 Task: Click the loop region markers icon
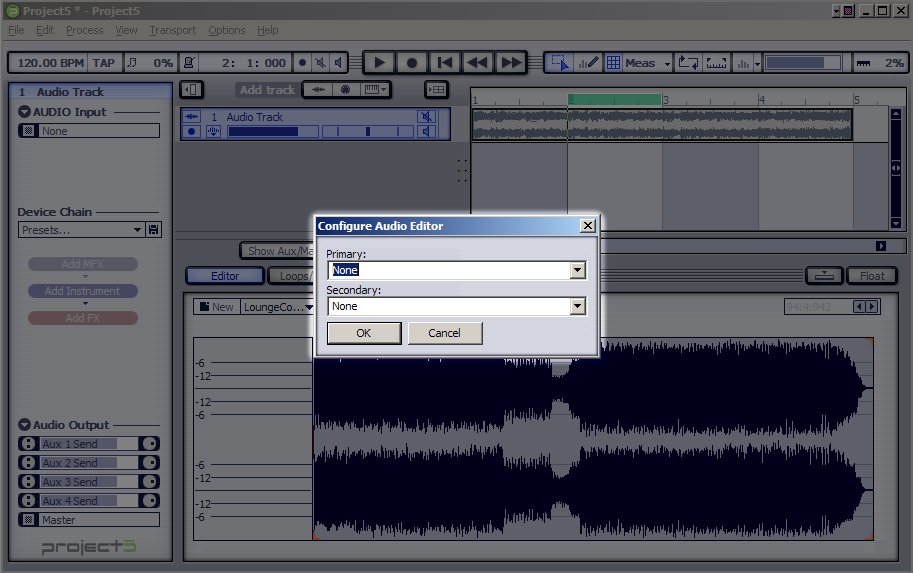click(716, 62)
